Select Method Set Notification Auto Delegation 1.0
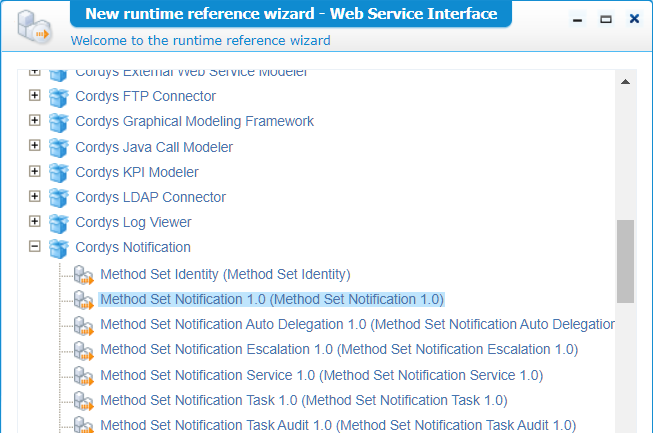Image resolution: width=653 pixels, height=433 pixels. (x=357, y=324)
